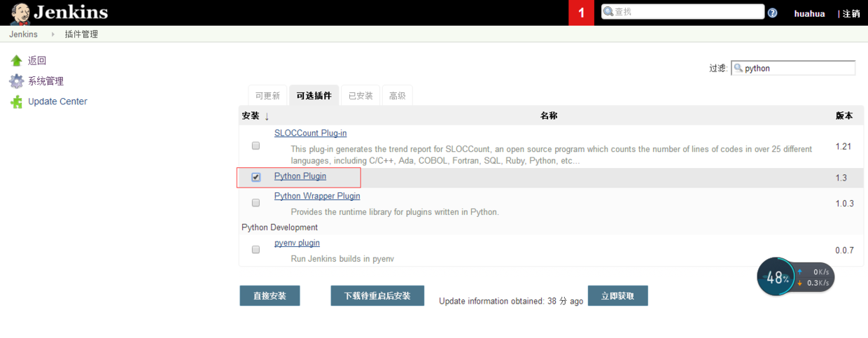Screen dimensions: 868x338
Task: Click the magnifier icon in the filter box
Action: (738, 68)
